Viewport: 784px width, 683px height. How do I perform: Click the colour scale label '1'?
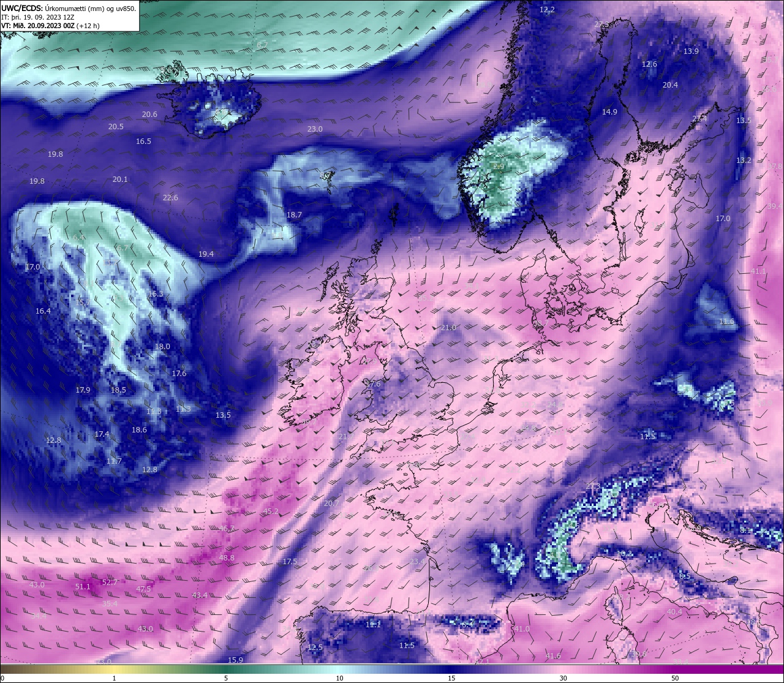pyautogui.click(x=115, y=678)
